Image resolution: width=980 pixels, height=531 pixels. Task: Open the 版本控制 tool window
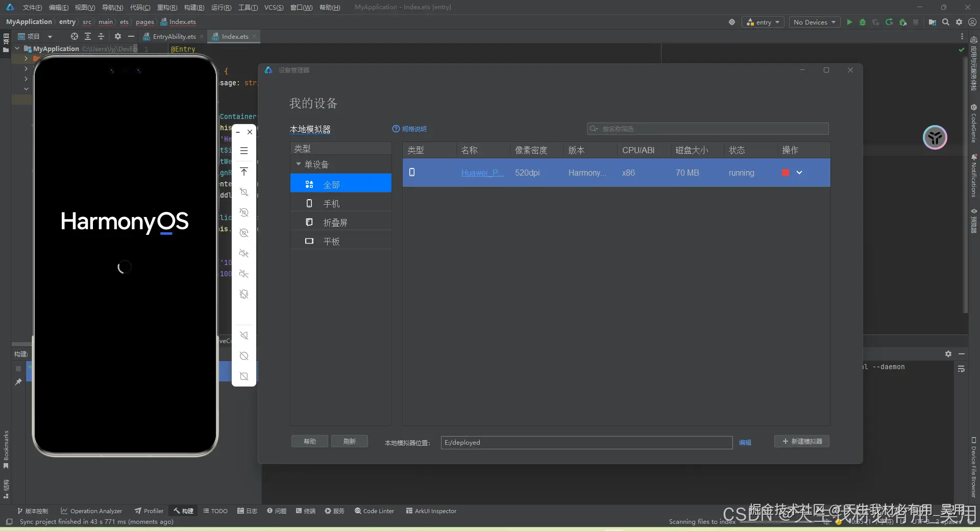[x=33, y=511]
